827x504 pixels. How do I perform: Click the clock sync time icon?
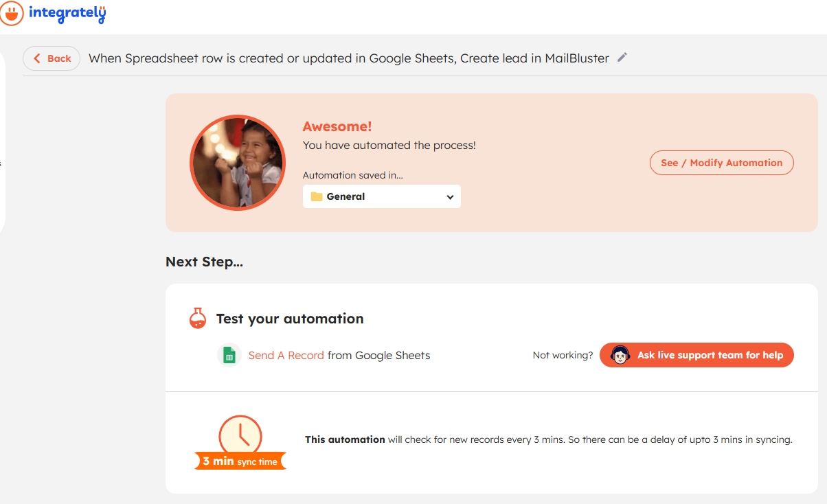[x=240, y=435]
